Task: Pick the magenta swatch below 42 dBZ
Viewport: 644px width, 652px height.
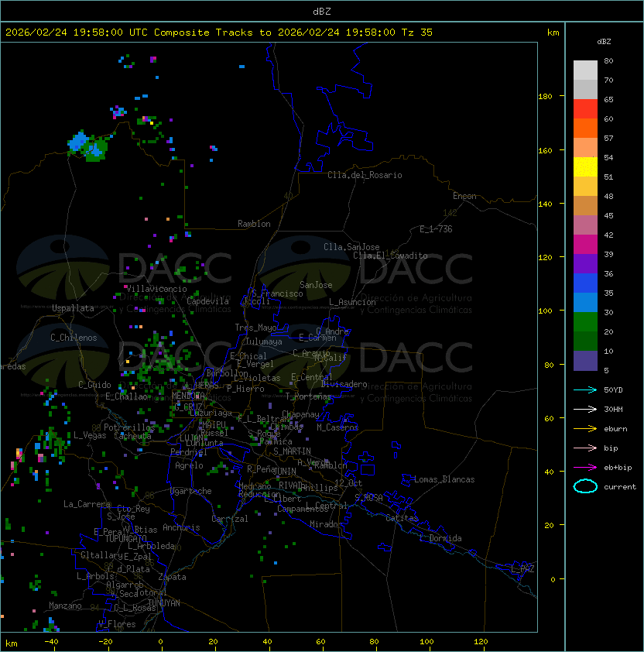Action: pos(585,245)
